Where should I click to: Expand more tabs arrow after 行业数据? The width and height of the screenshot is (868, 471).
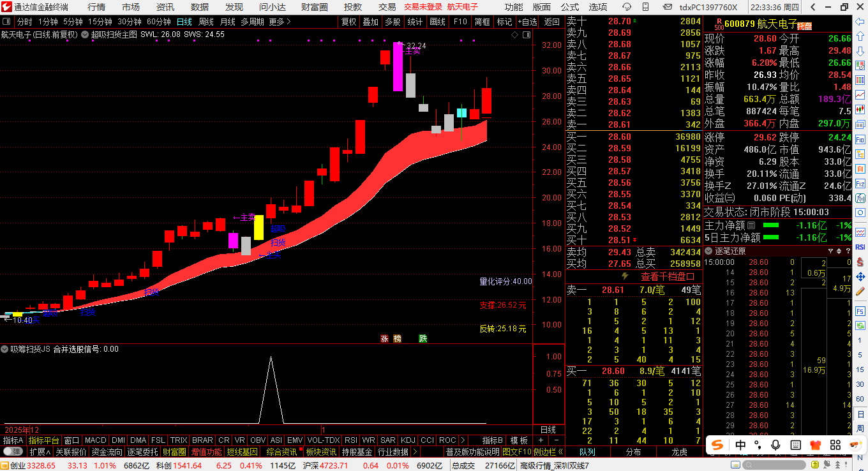[x=415, y=452]
